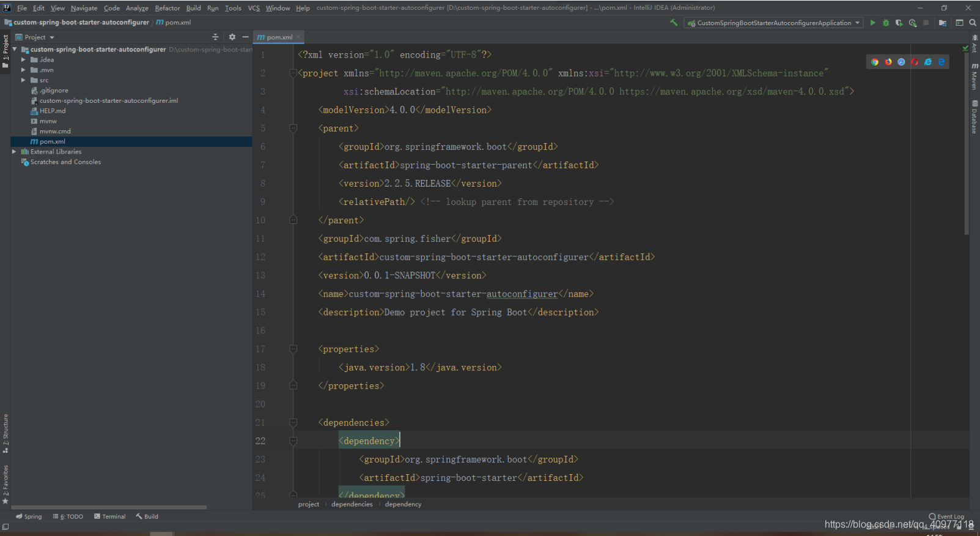Click the Run Anything icon
The image size is (980, 536).
click(959, 23)
